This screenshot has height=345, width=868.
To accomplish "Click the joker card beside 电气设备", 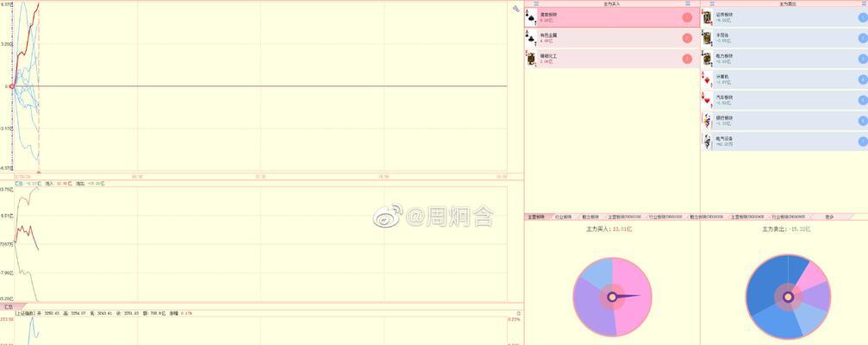I will pos(707,141).
